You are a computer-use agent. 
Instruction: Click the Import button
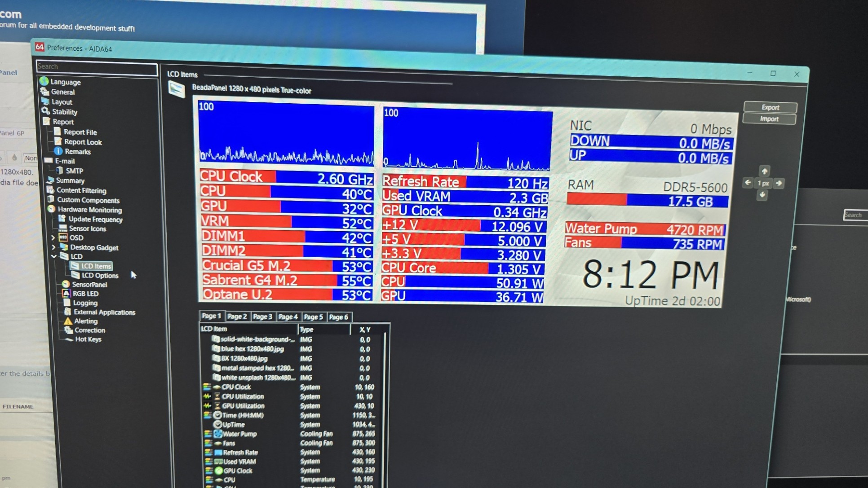click(769, 119)
